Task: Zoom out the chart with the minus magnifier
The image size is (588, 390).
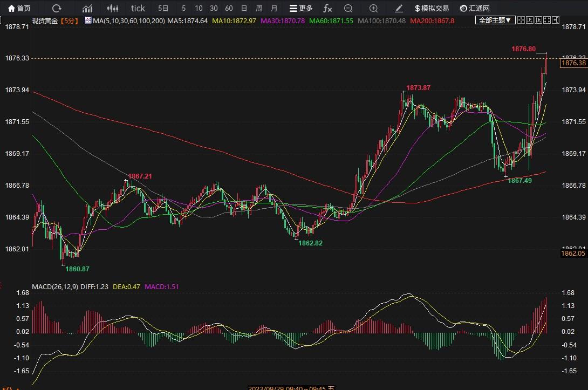Action: coord(348,8)
